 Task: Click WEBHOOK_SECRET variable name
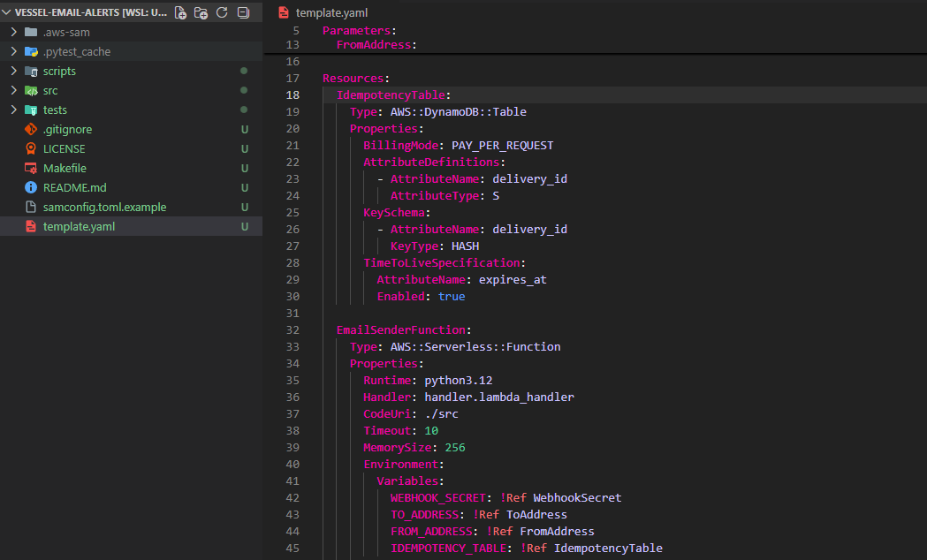coord(438,498)
